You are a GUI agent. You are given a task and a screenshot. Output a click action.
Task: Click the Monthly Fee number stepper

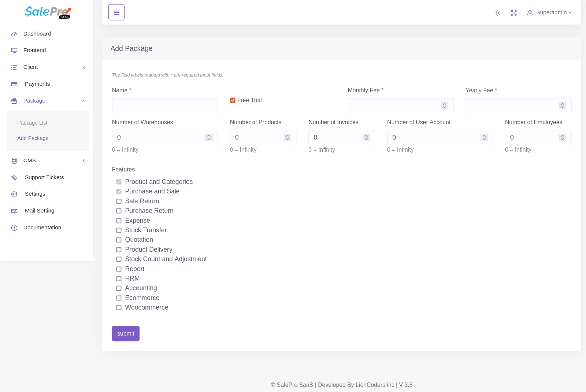click(445, 106)
